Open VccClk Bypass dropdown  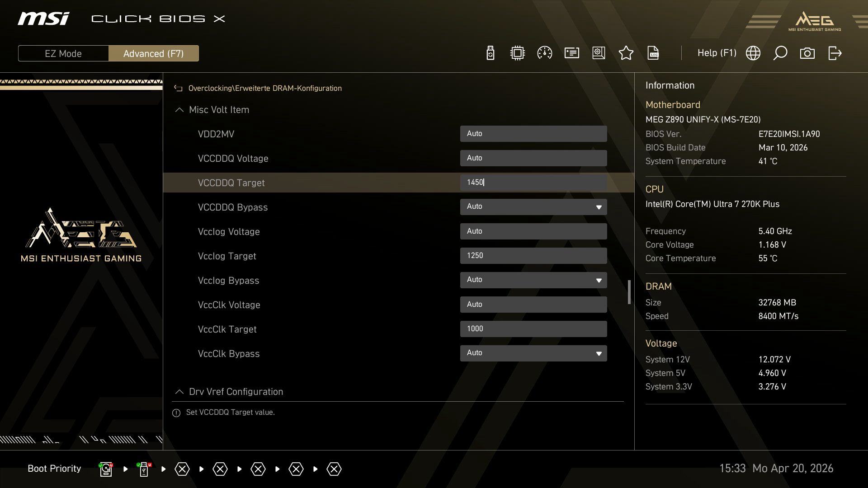(x=533, y=353)
